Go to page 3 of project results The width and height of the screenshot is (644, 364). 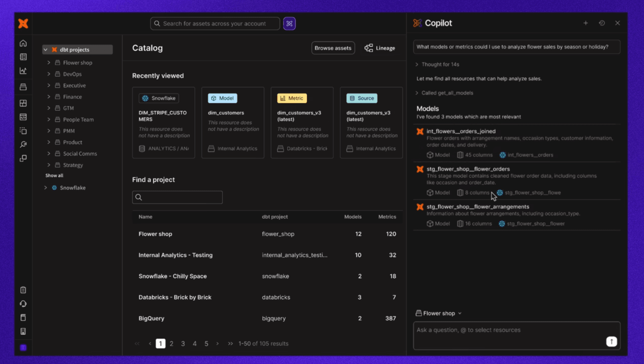point(183,344)
